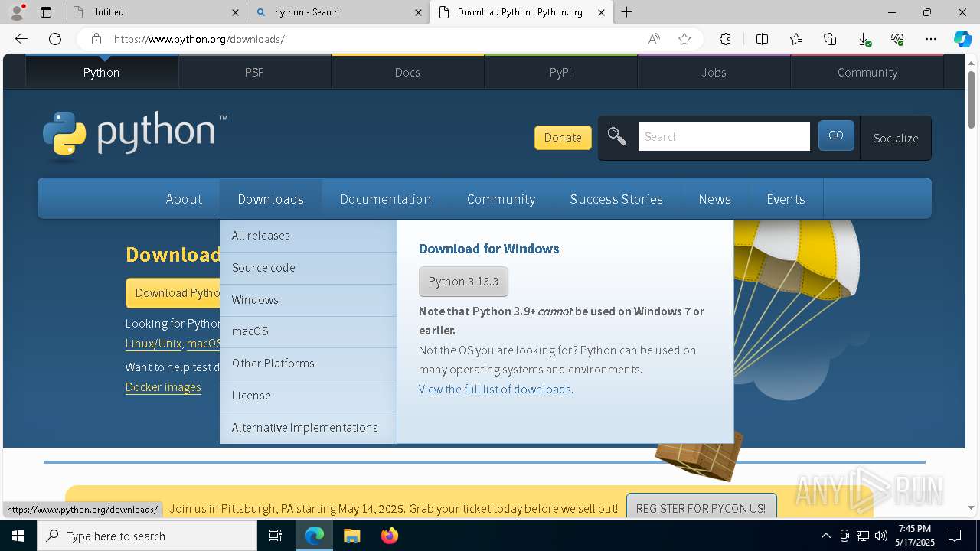Open the About menu
Viewport: 980px width, 551px height.
(x=184, y=199)
